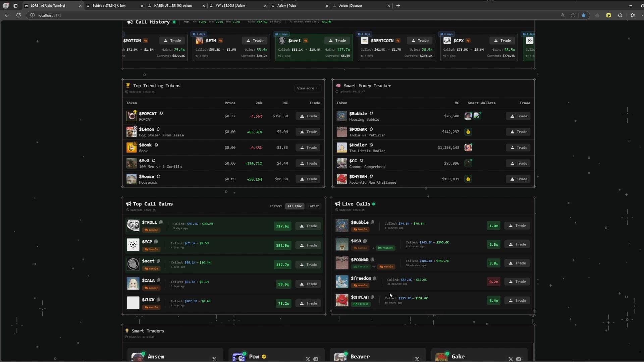This screenshot has height=362, width=644.
Task: Click the gold smart wallet badge for $POOWAR
Action: (x=468, y=132)
